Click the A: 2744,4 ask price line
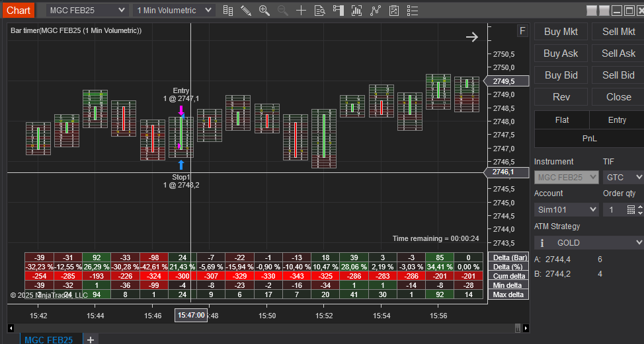Screen dimensions: 644x344 point(569,259)
